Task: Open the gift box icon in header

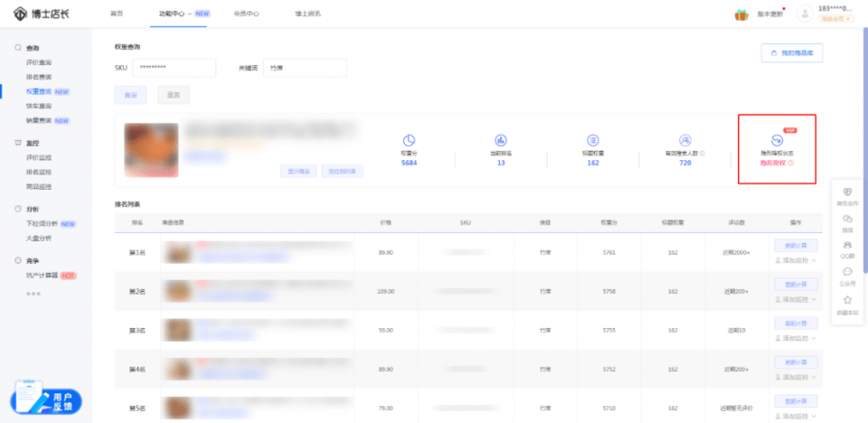Action: pos(741,14)
